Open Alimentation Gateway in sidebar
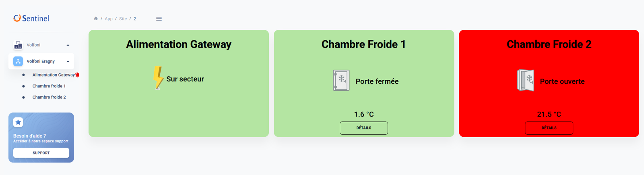Viewport: 644px width, 175px height. [53, 75]
